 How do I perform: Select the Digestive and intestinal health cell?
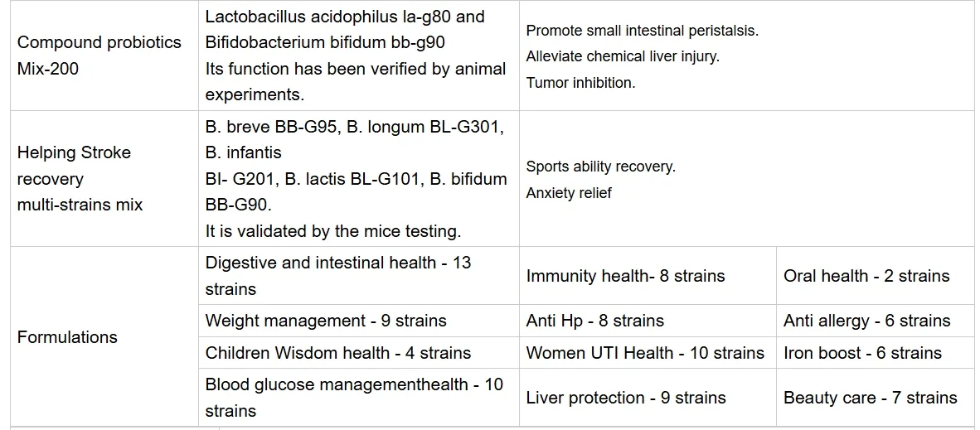337,275
